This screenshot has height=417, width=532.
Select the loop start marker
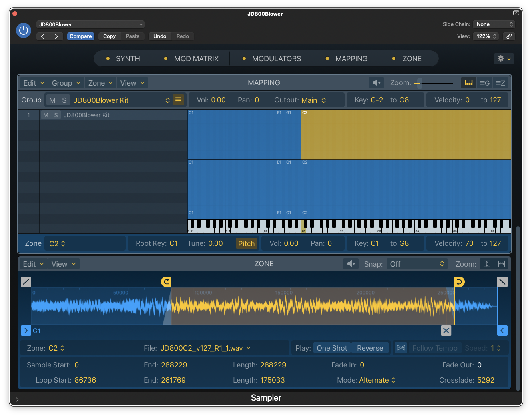(x=166, y=282)
